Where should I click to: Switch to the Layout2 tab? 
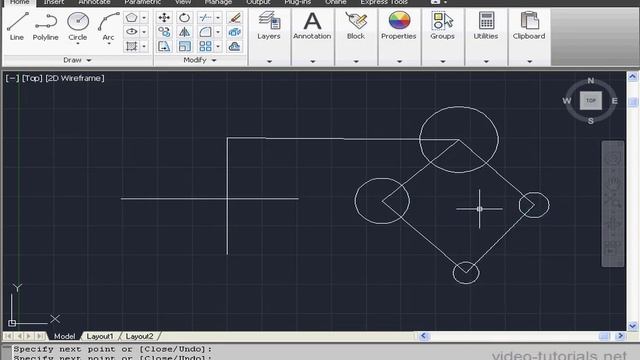pyautogui.click(x=139, y=336)
